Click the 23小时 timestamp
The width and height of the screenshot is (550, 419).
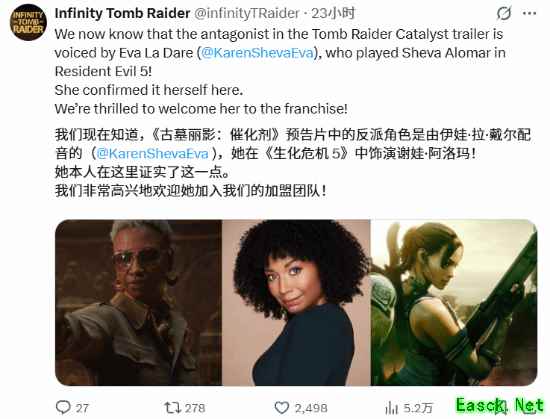333,13
